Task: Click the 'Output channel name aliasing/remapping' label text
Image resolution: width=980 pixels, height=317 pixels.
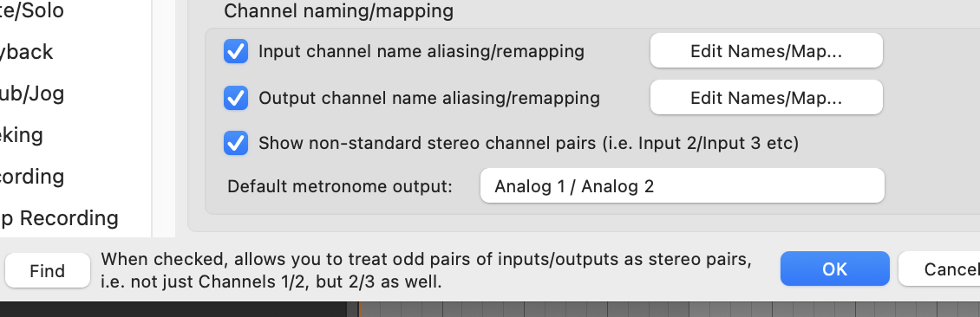Action: pos(428,98)
